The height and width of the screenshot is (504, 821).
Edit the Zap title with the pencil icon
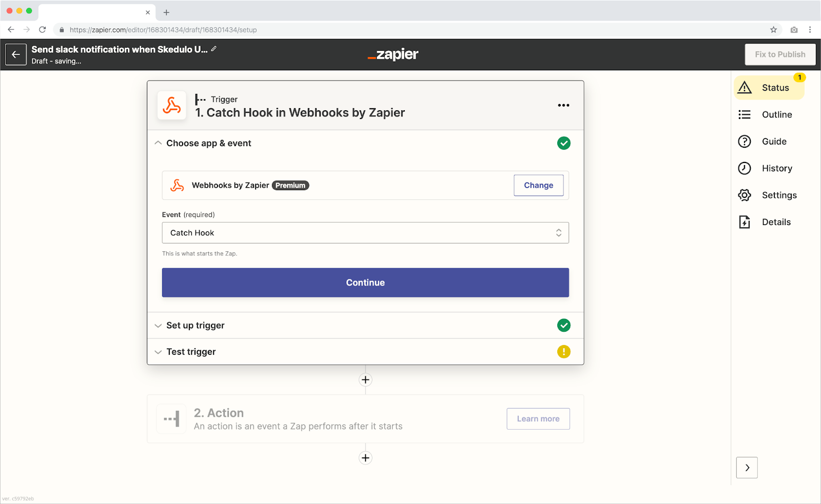click(214, 49)
